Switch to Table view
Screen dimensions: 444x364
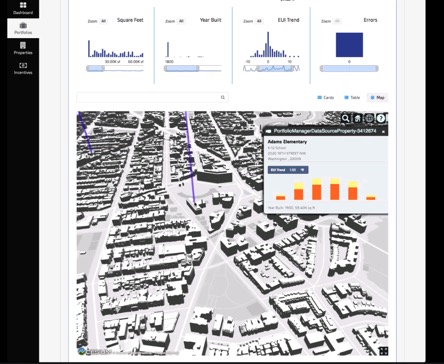352,97
